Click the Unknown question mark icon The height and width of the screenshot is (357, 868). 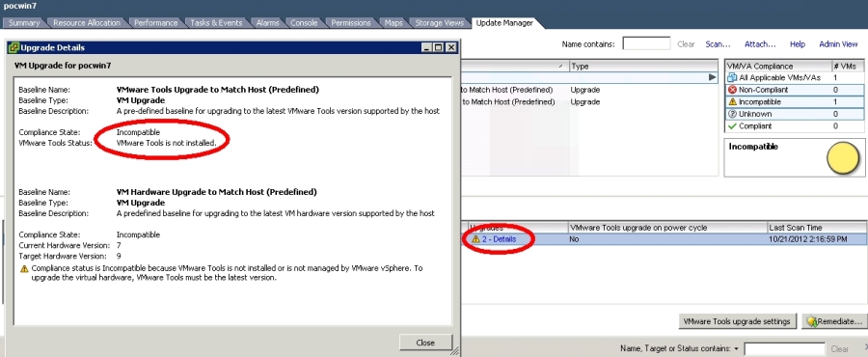coord(732,114)
